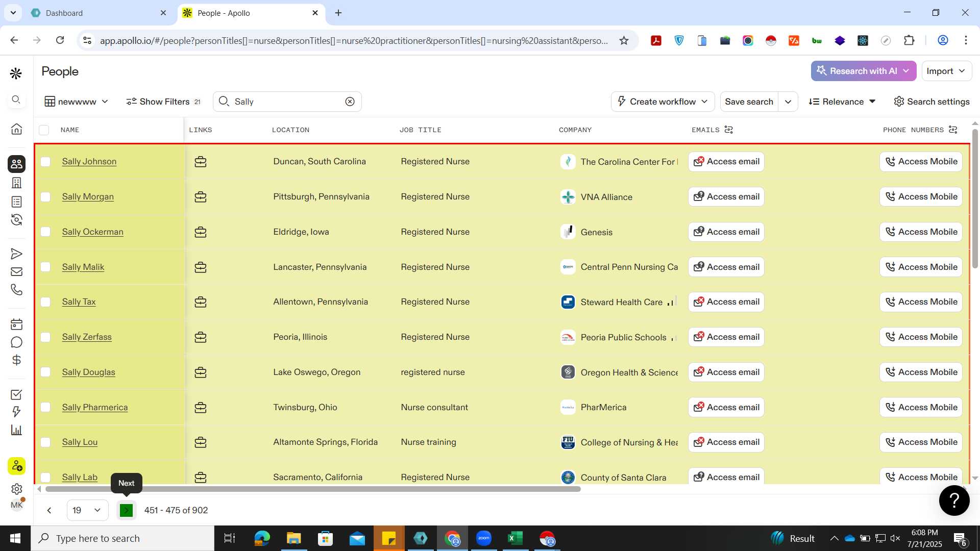Open Sally Johnson's links briefcase icon
This screenshot has width=980, height=551.
tap(201, 162)
